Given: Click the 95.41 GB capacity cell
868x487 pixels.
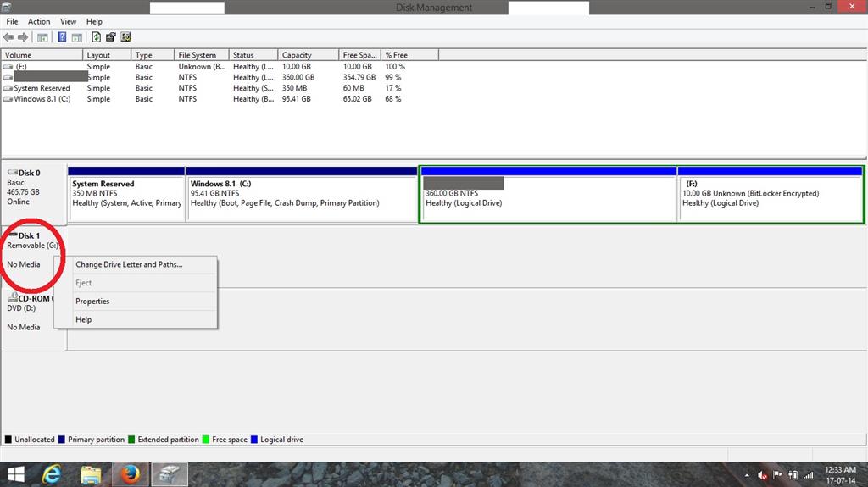Looking at the screenshot, I should click(x=297, y=99).
